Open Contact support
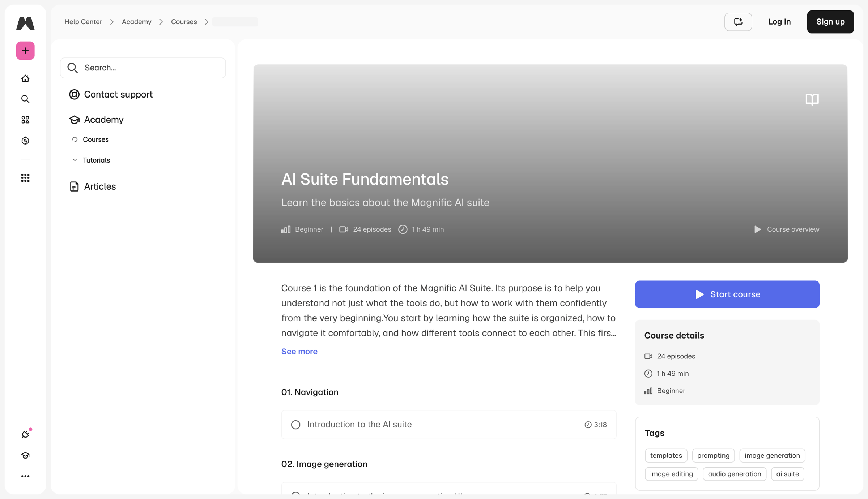The height and width of the screenshot is (499, 868). pyautogui.click(x=118, y=94)
